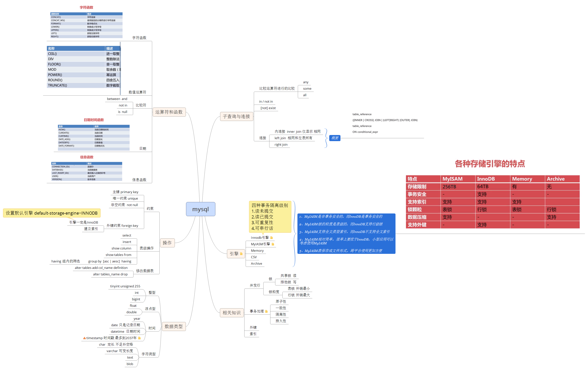Select the 'is null' topic
This screenshot has height=370, width=588.
[123, 112]
